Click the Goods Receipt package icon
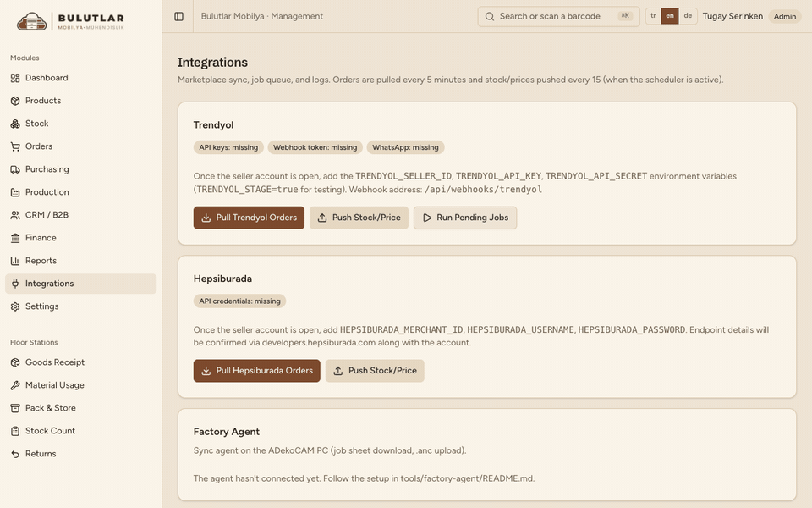The height and width of the screenshot is (508, 812). coord(15,362)
